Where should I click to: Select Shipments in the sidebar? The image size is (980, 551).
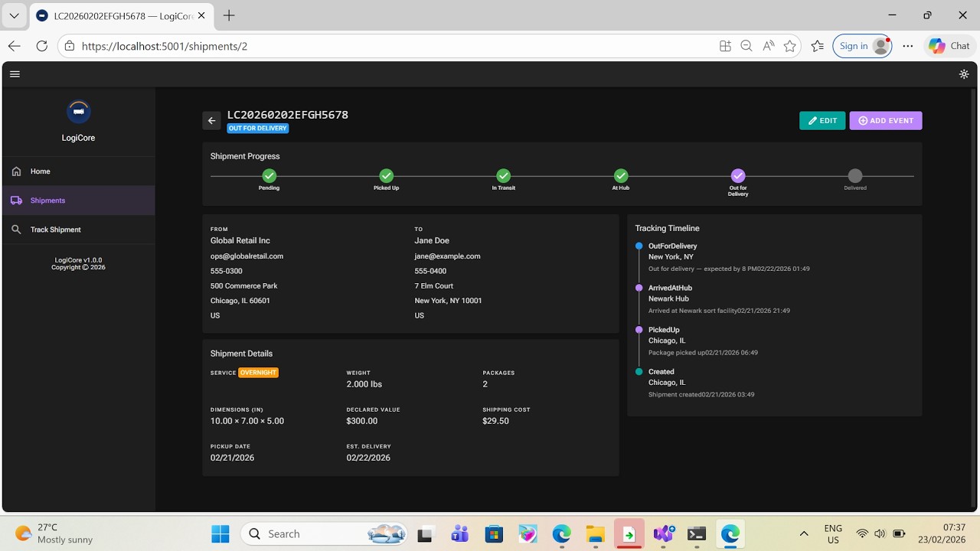coord(78,201)
